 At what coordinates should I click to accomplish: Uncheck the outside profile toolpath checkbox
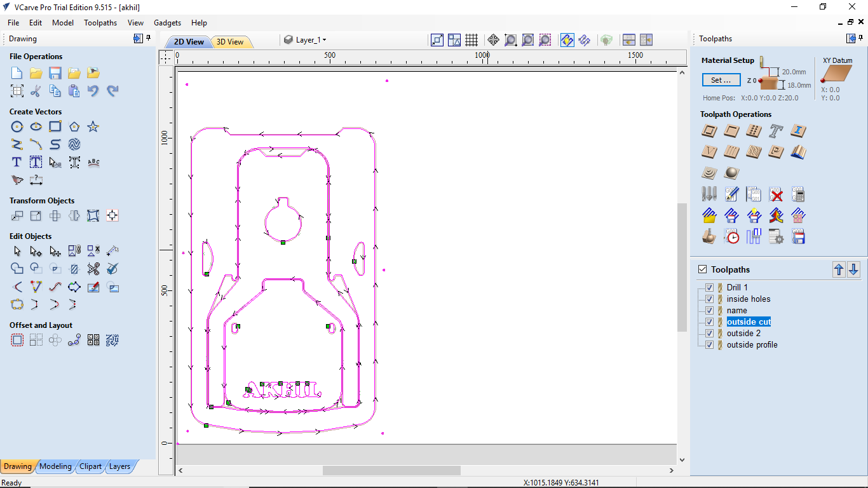(710, 345)
